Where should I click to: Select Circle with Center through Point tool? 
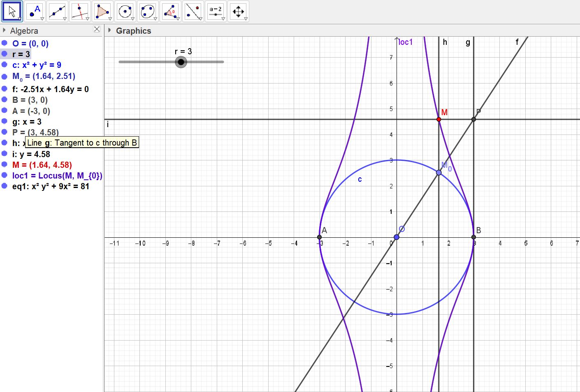pos(125,12)
